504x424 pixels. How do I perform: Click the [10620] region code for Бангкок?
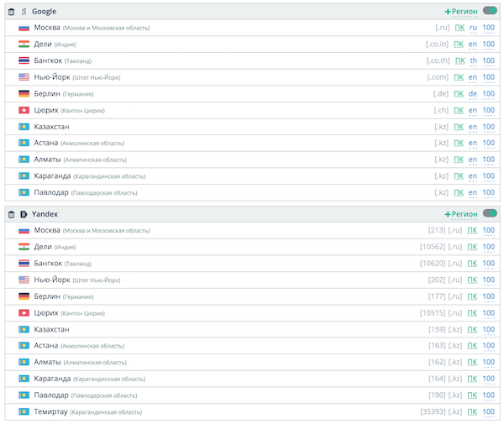(x=433, y=264)
